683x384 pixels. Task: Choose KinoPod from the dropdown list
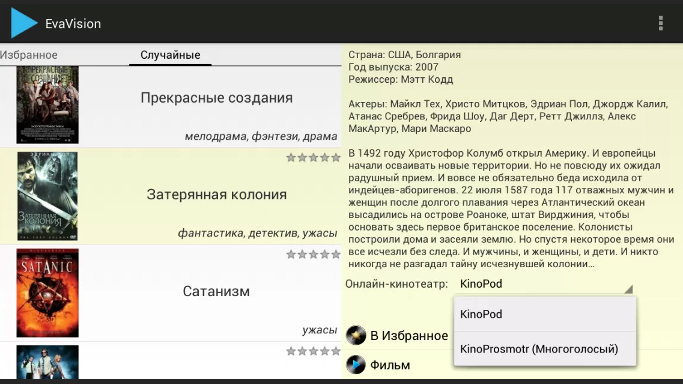545,314
